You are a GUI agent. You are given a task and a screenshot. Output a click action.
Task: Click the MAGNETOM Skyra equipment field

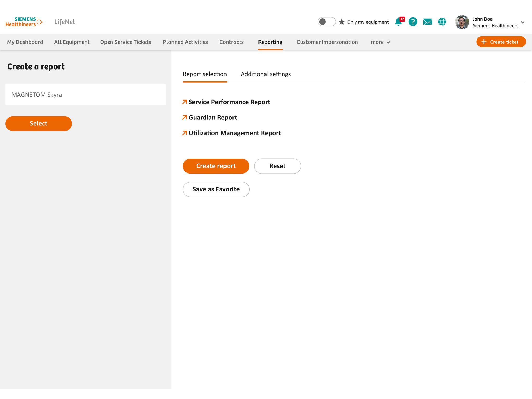pyautogui.click(x=85, y=95)
